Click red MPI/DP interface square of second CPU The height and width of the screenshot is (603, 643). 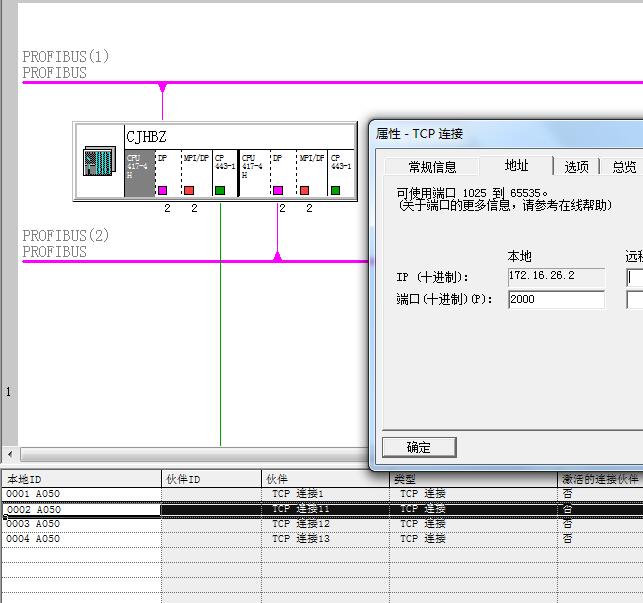[x=304, y=190]
